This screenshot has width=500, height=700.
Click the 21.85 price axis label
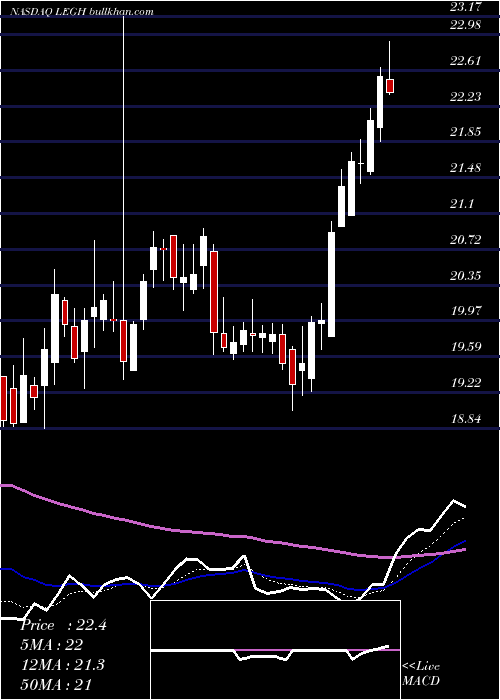point(465,132)
